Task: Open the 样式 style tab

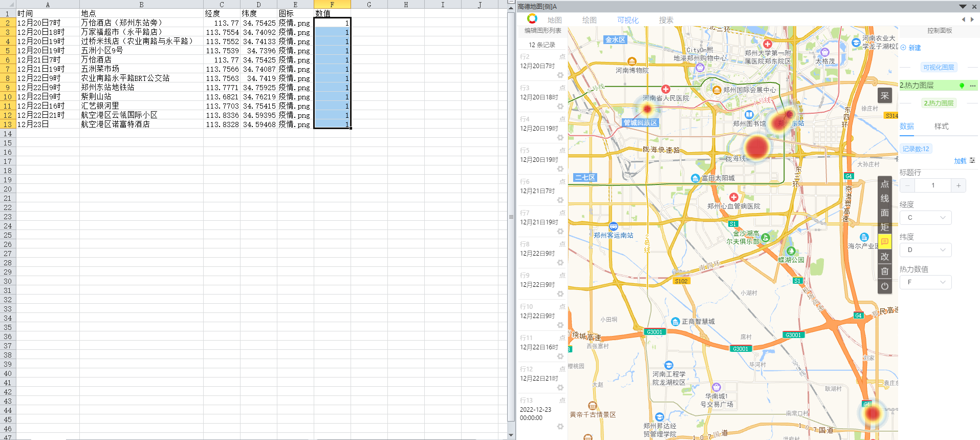Action: (941, 127)
